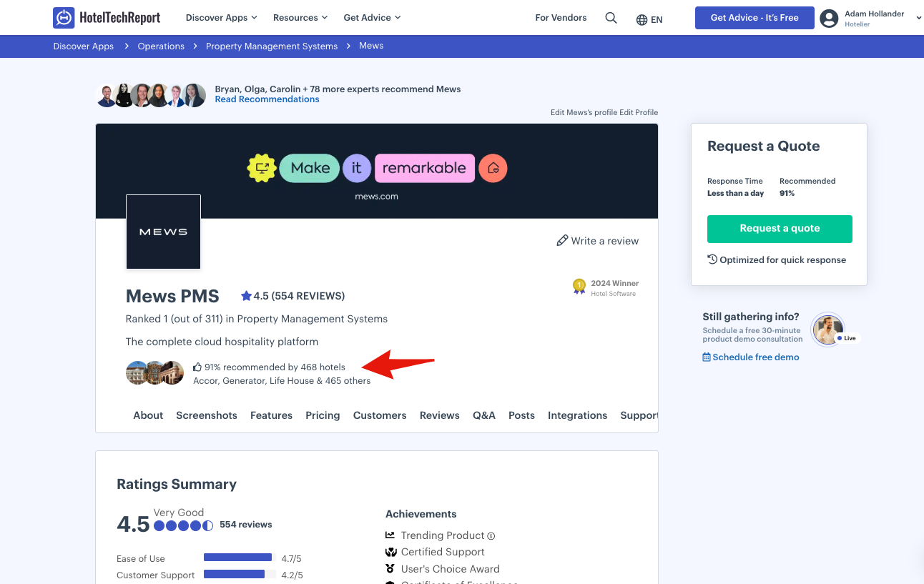Open the For Vendors page

coord(561,17)
